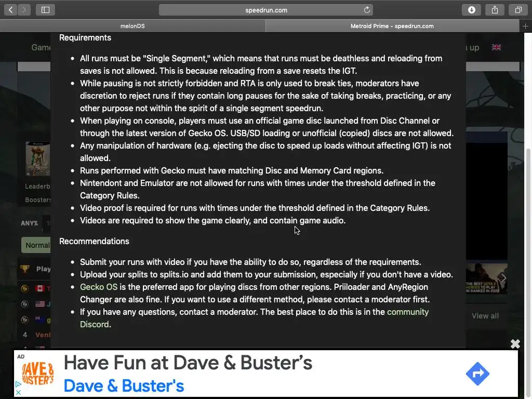Image resolution: width=532 pixels, height=399 pixels.
Task: Close the ad with the white X
Action: (x=515, y=344)
